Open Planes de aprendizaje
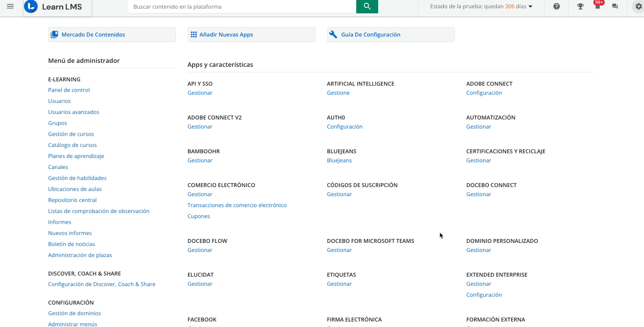644x327 pixels. point(76,156)
